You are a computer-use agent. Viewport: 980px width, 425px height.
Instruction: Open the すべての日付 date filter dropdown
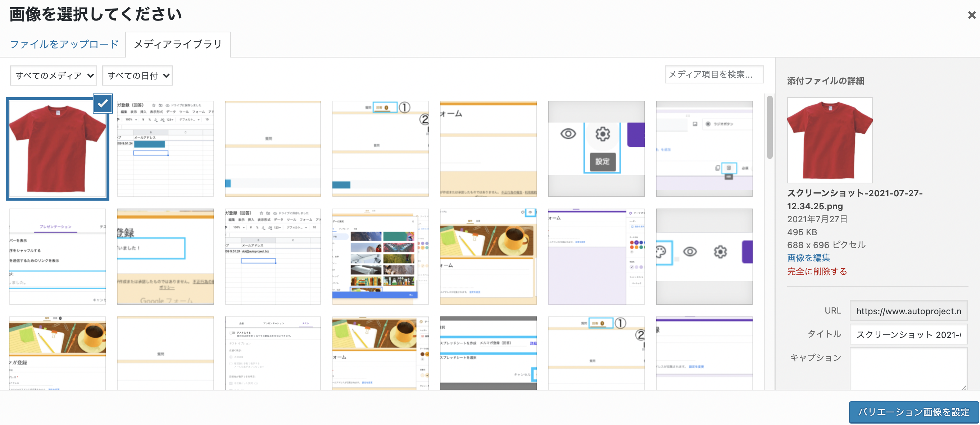[137, 76]
